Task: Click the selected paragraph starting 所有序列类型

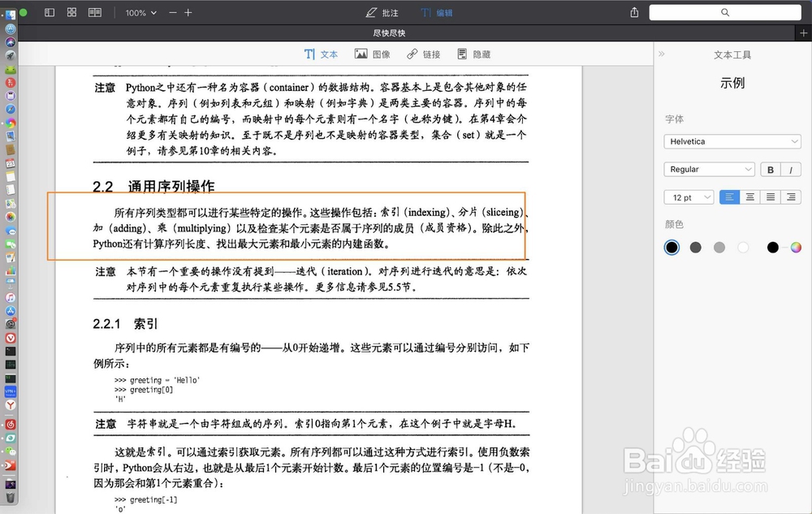Action: click(x=311, y=227)
